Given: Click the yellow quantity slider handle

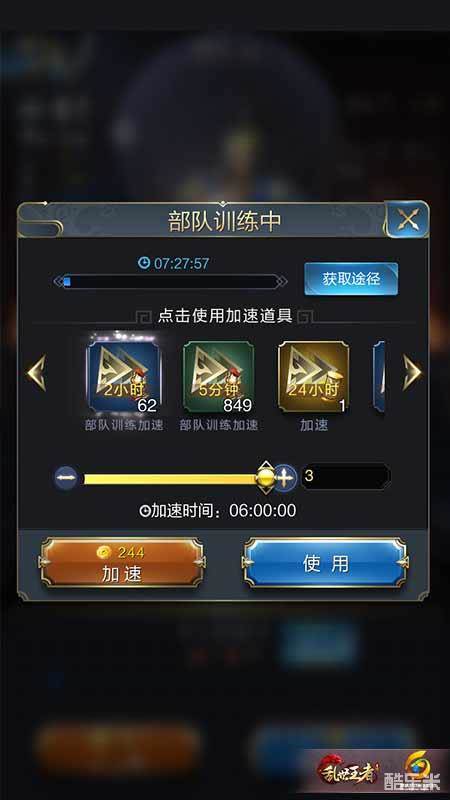Looking at the screenshot, I should 265,478.
